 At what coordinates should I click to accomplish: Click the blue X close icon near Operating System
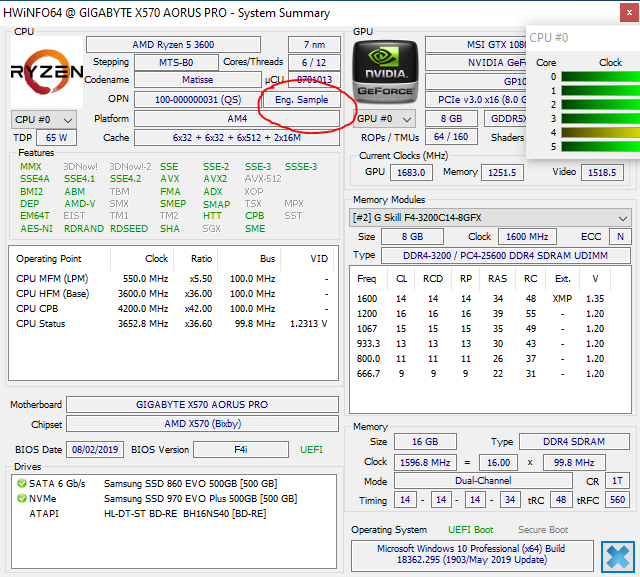click(618, 557)
